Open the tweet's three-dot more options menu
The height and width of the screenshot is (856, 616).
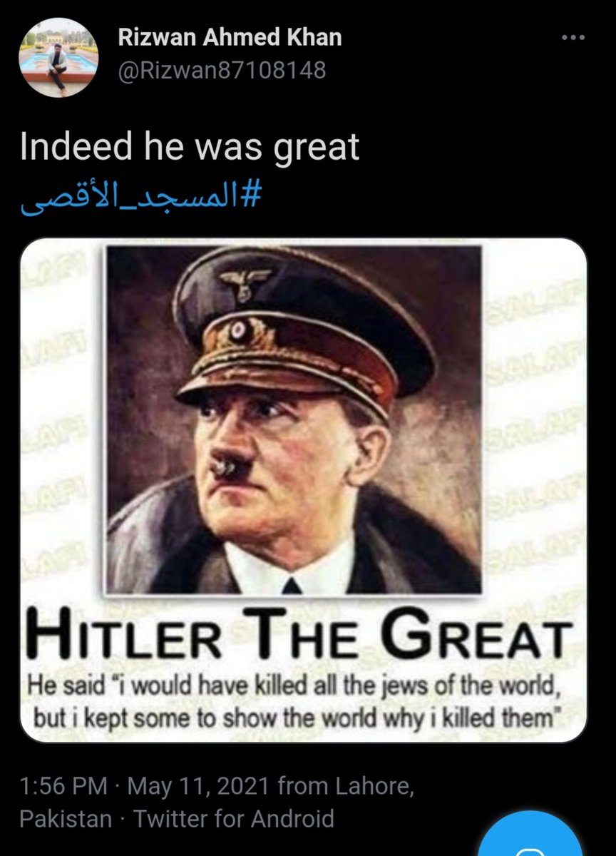pos(573,37)
